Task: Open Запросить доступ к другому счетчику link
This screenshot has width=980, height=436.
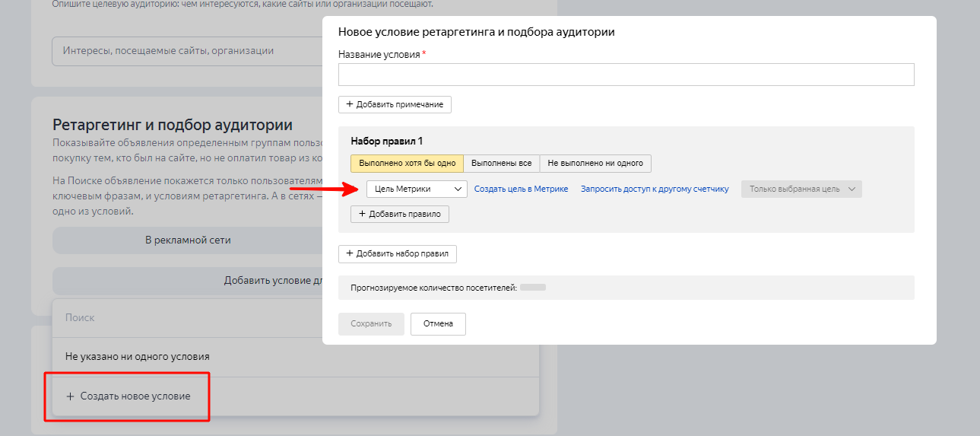Action: pos(654,189)
